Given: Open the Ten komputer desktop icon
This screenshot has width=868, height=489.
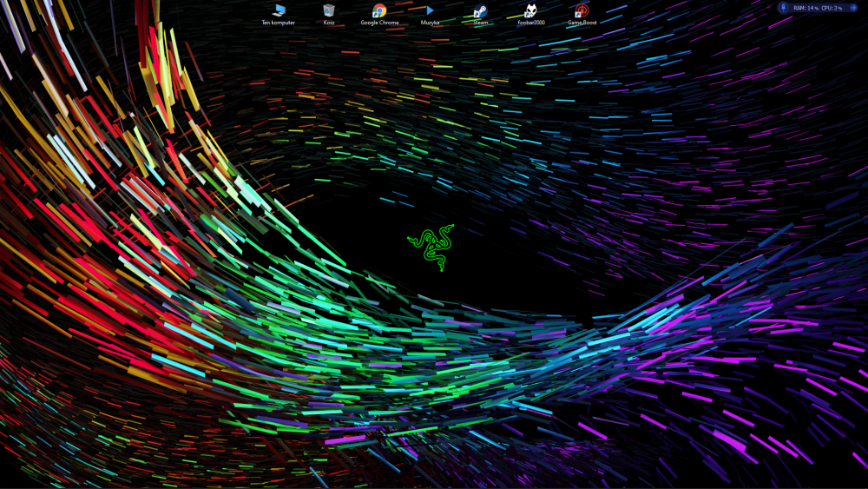Looking at the screenshot, I should click(x=279, y=15).
